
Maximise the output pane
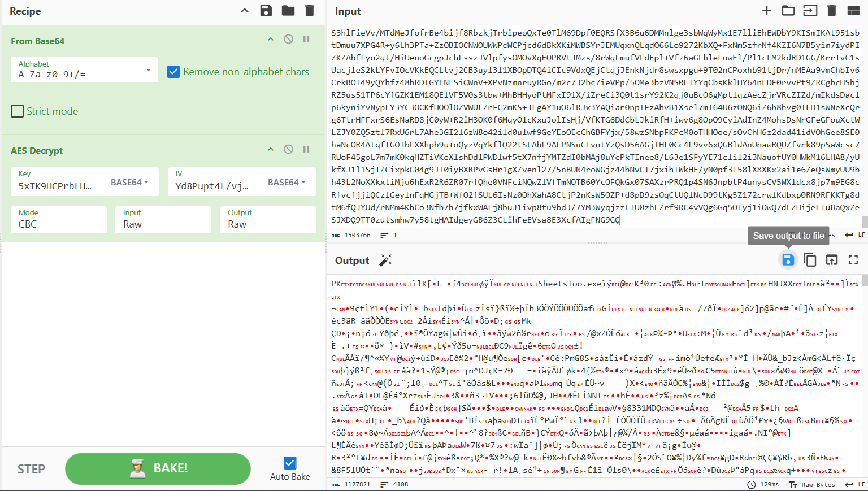coord(853,260)
